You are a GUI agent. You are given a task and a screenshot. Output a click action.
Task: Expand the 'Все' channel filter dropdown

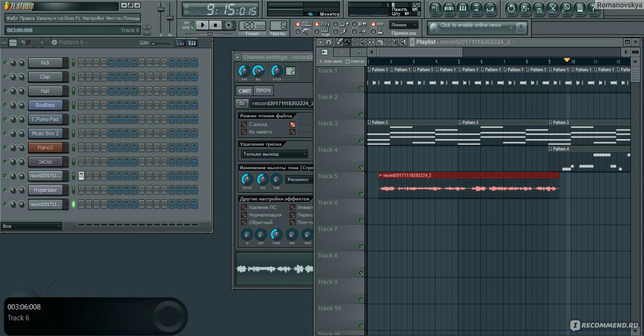(31, 226)
